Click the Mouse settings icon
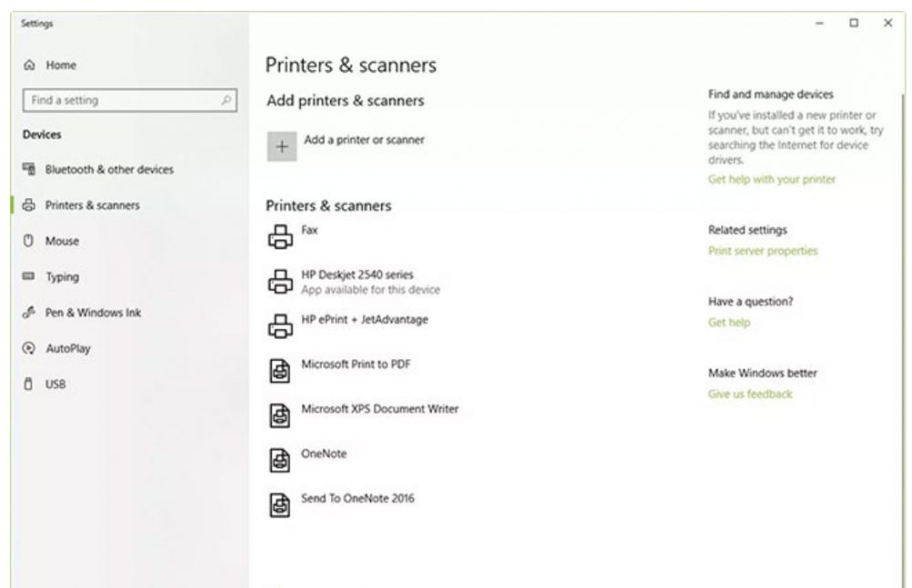The image size is (912, 588). click(x=27, y=241)
